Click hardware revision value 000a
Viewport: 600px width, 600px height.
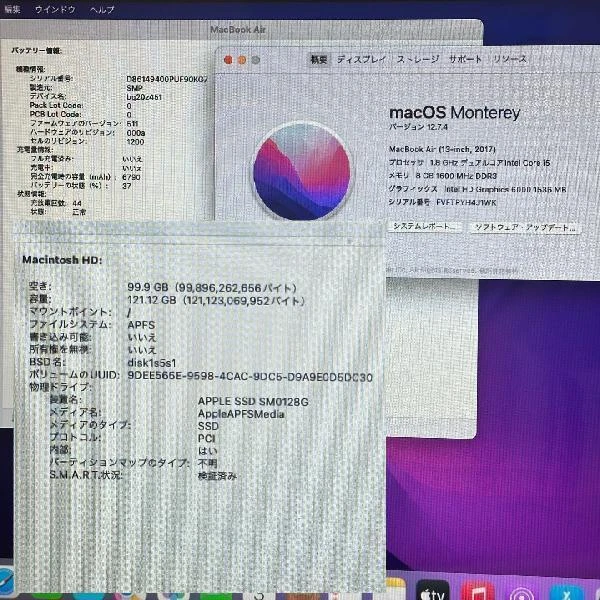click(135, 133)
